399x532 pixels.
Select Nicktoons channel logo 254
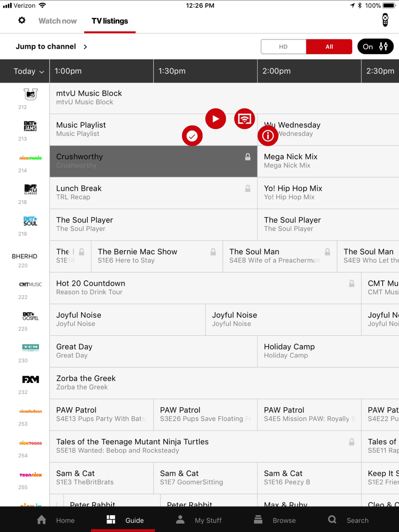coord(30,443)
